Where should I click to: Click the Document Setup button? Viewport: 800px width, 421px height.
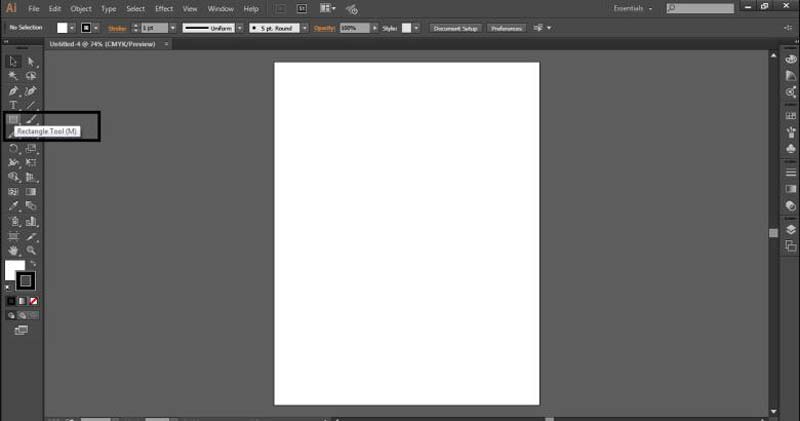pyautogui.click(x=457, y=28)
